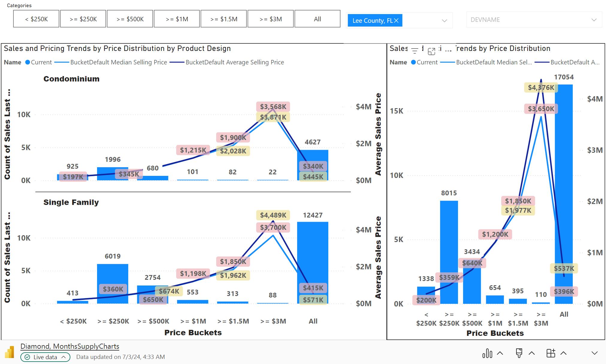The height and width of the screenshot is (364, 606).
Task: Expand the county selection dropdown
Action: 444,21
